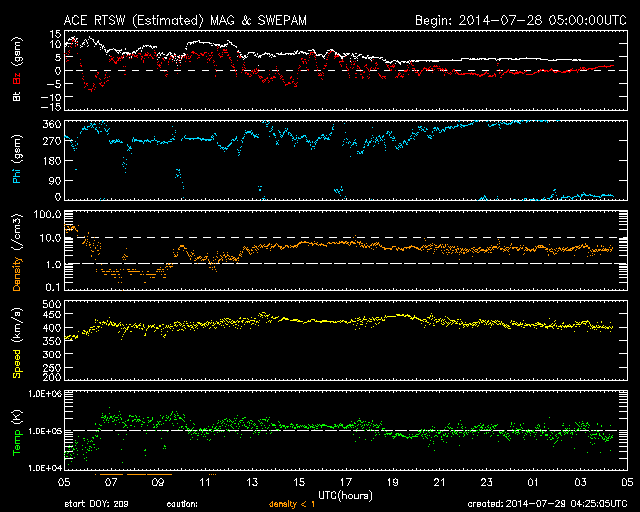Click the 13 hour tick on time axis

pyautogui.click(x=252, y=482)
